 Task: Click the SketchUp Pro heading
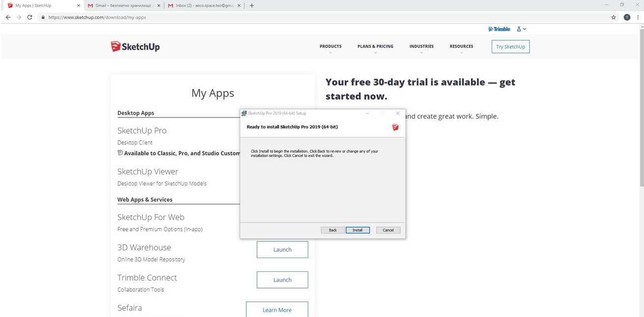point(142,131)
